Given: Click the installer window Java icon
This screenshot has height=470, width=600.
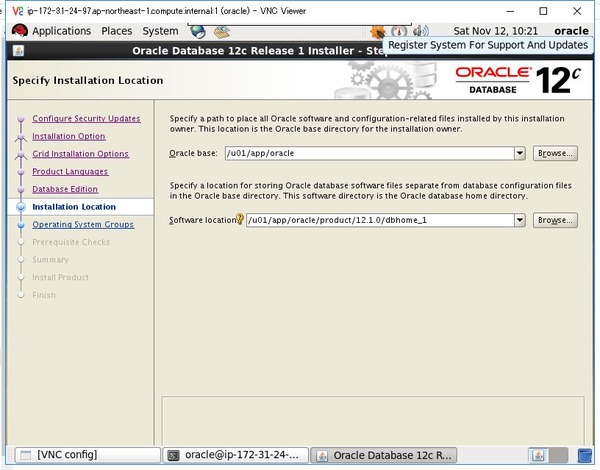Looking at the screenshot, I should [18, 51].
